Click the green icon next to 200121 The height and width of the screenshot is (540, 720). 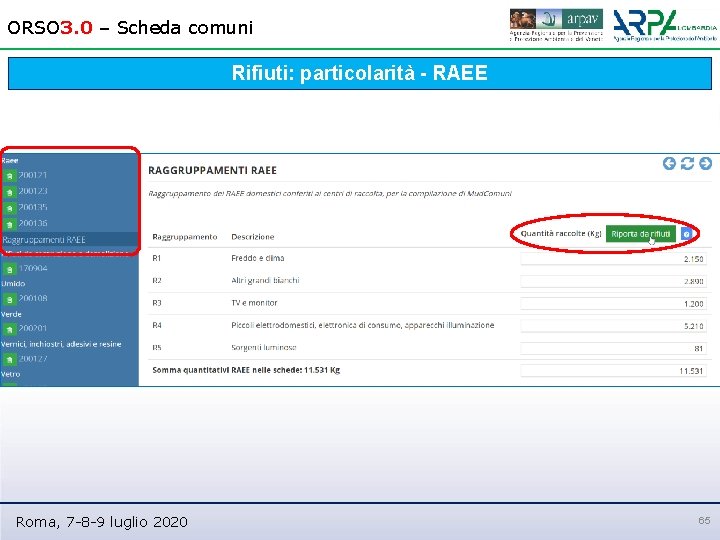[x=9, y=176]
